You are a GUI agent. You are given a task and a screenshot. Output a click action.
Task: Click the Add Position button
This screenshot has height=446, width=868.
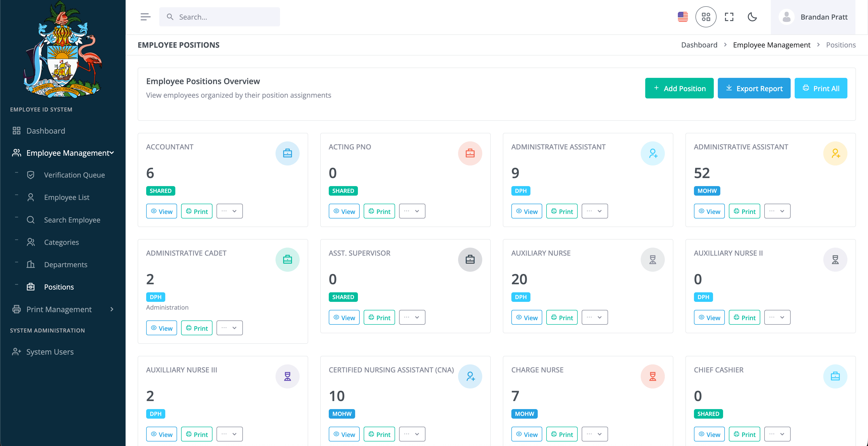pos(679,88)
